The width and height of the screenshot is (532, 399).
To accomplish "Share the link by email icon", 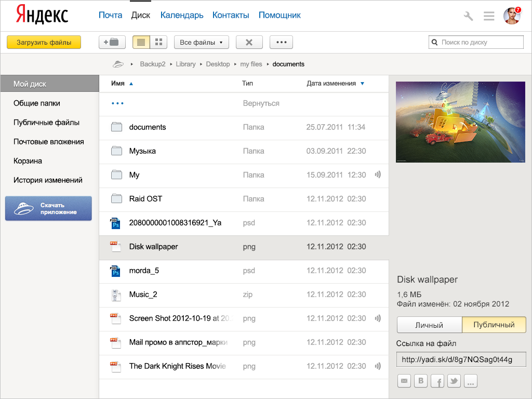I will pos(404,381).
